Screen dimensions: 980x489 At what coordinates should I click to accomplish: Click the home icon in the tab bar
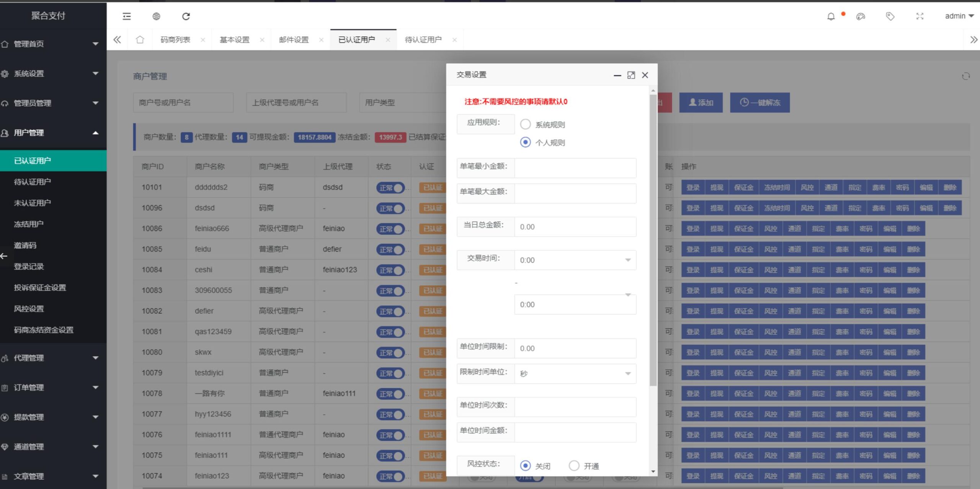coord(140,39)
